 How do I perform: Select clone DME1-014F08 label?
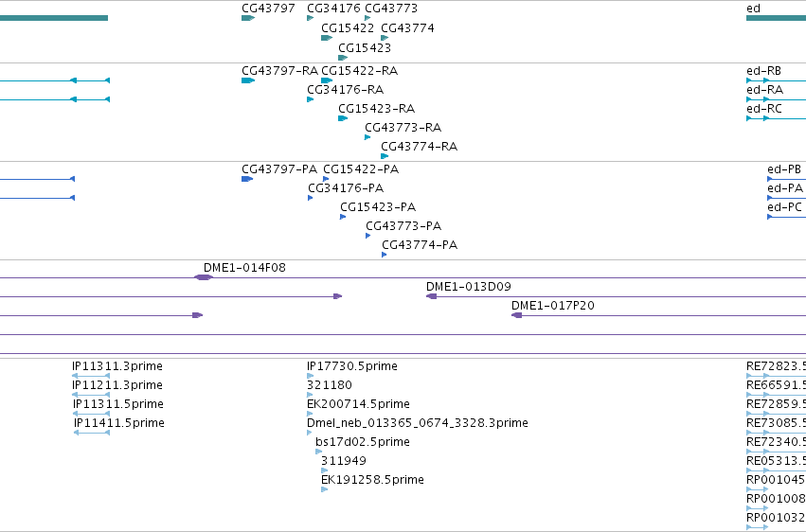pos(244,268)
